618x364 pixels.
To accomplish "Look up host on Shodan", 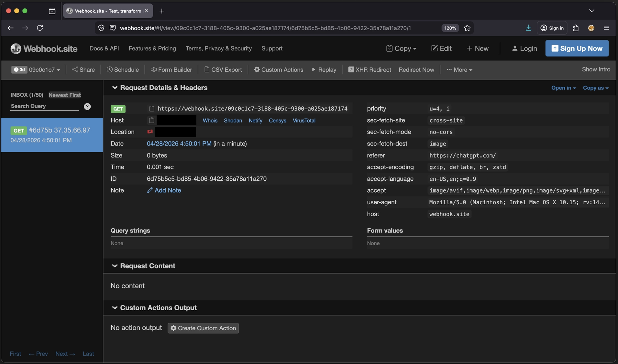I will 233,121.
